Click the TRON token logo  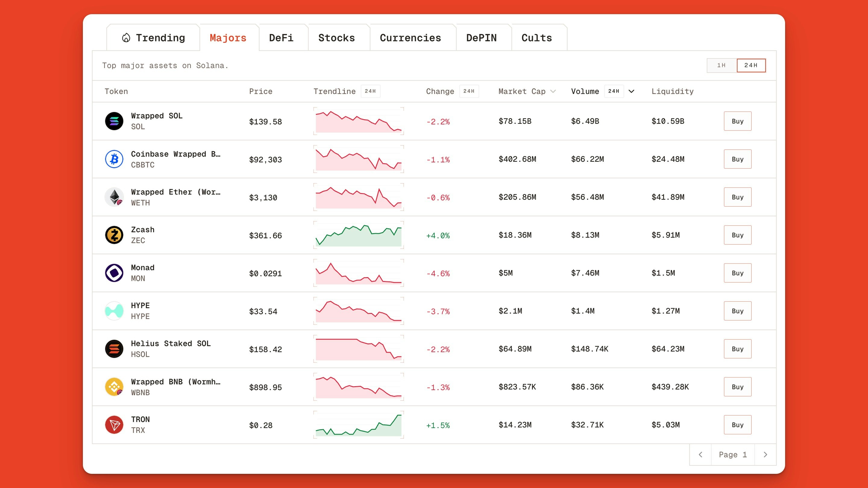tap(114, 424)
